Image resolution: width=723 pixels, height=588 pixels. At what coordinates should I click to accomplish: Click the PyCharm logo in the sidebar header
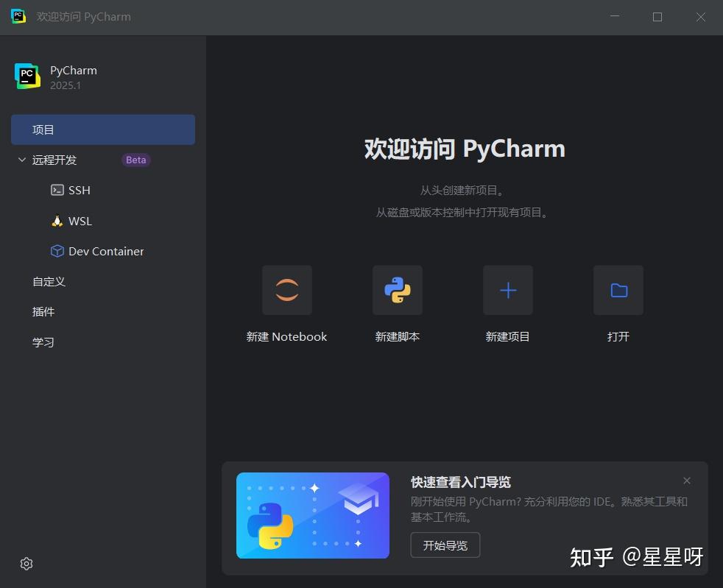point(27,76)
